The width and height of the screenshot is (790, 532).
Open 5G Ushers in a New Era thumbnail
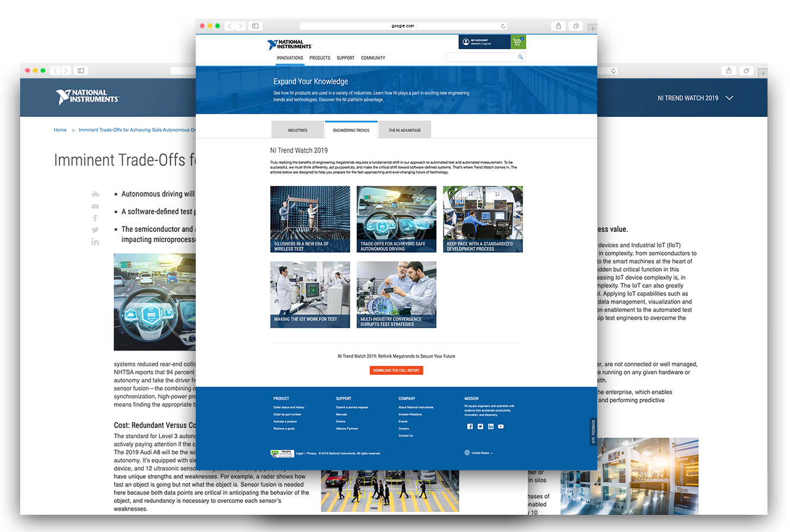[x=310, y=219]
